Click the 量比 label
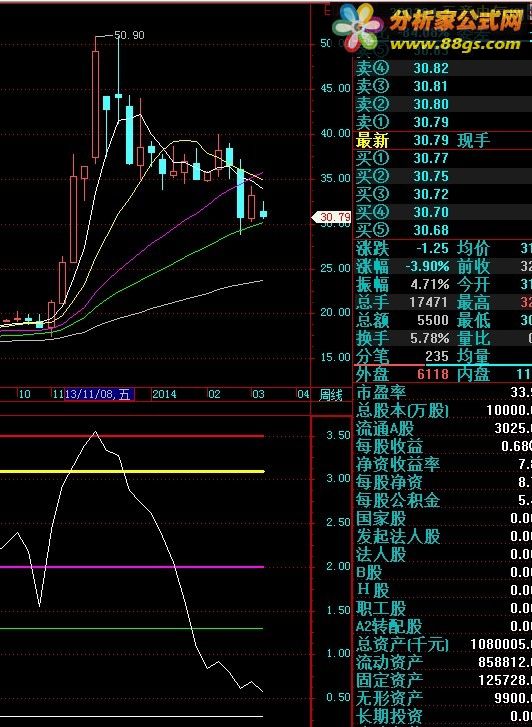Screen dimensions: 532x727 click(473, 338)
